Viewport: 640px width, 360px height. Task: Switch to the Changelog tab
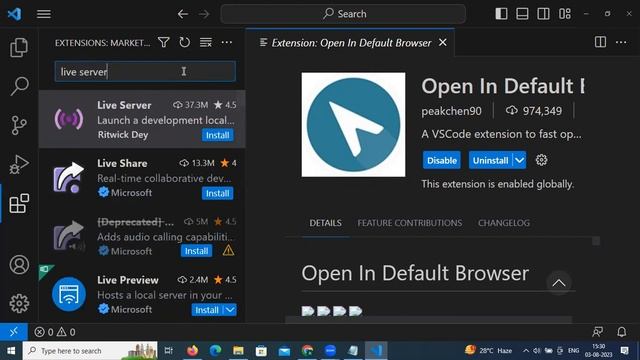504,223
